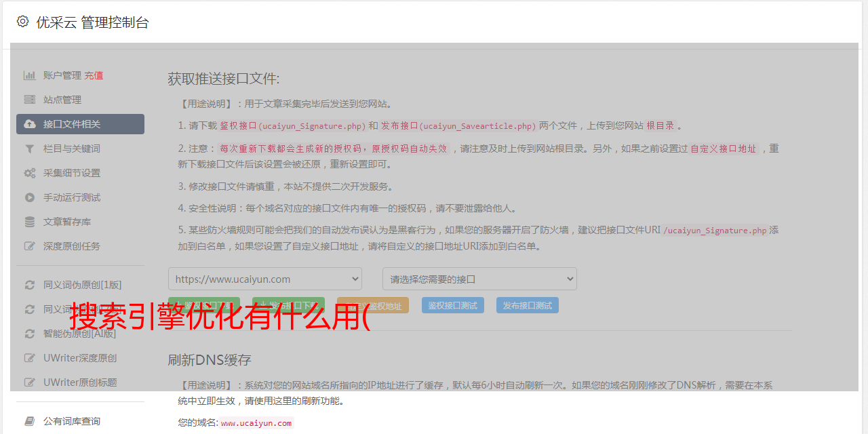Click the orange 自定义鉴权地址 button
This screenshot has height=434, width=868.
pos(372,306)
